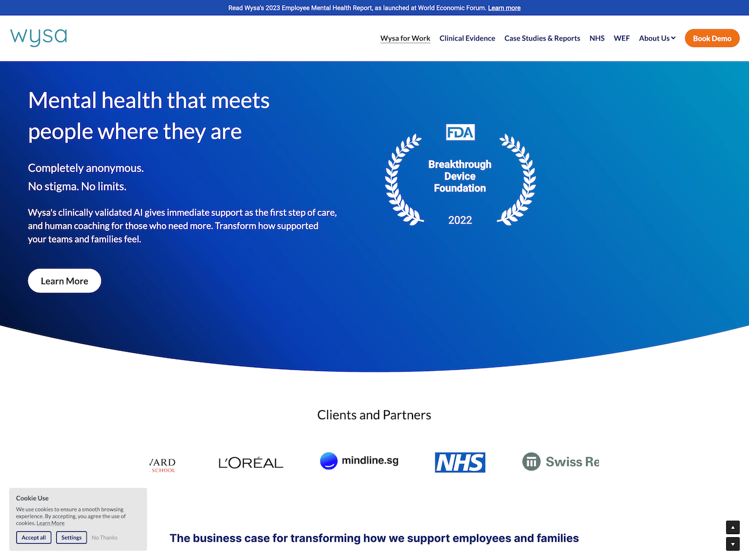Click the Harvard school partner logo
Screen dimensions: 749x560
pos(162,465)
